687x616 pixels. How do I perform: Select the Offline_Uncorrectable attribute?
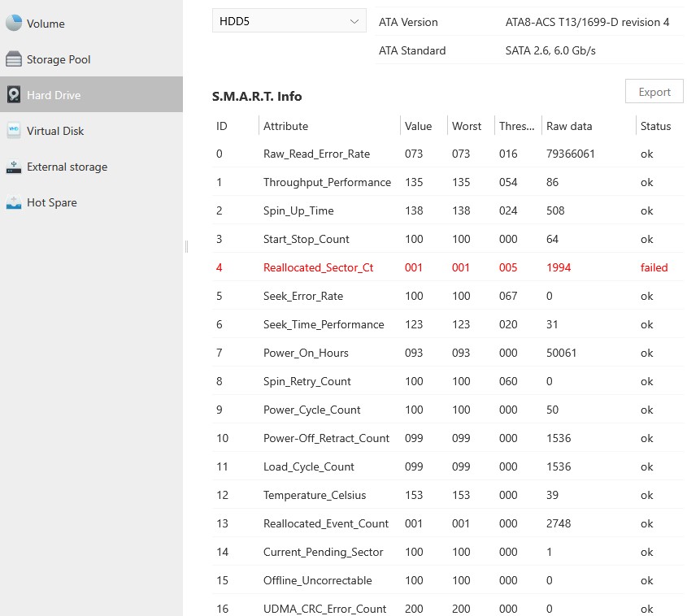point(317,580)
